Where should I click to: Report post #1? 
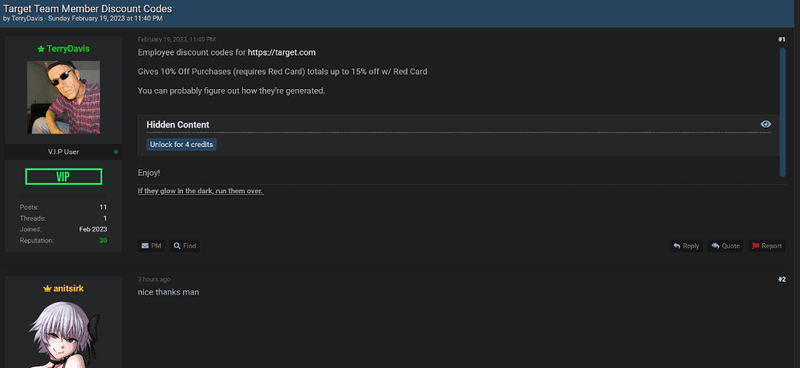pyautogui.click(x=767, y=246)
